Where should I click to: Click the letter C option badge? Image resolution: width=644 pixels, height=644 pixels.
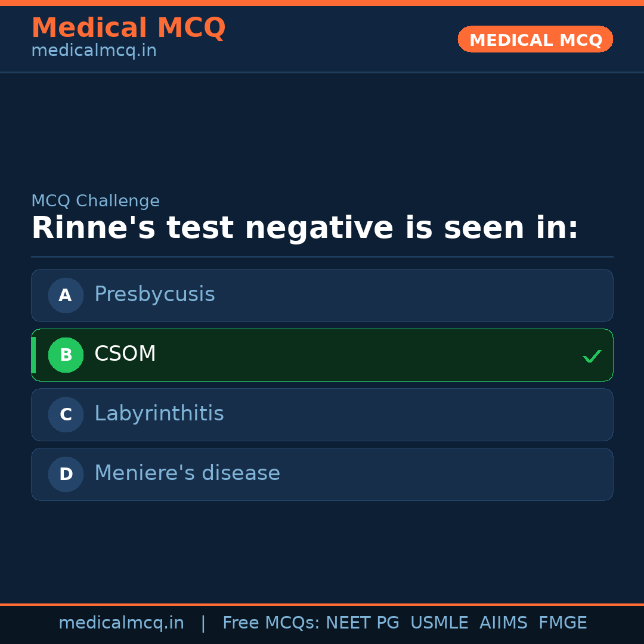[66, 414]
